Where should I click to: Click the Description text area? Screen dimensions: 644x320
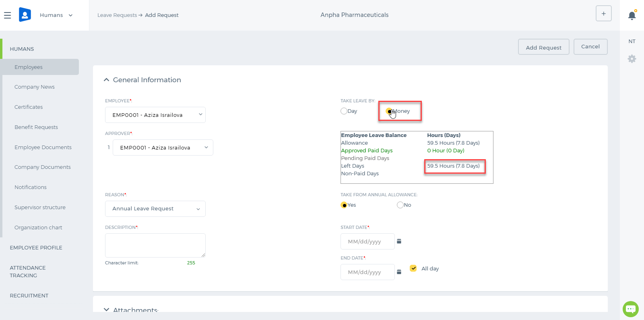pyautogui.click(x=155, y=245)
